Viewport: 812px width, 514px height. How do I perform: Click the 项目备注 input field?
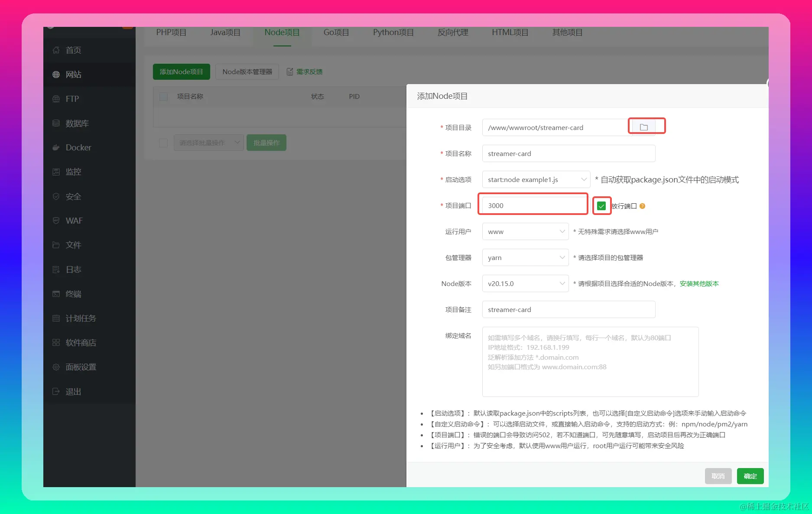(x=568, y=309)
